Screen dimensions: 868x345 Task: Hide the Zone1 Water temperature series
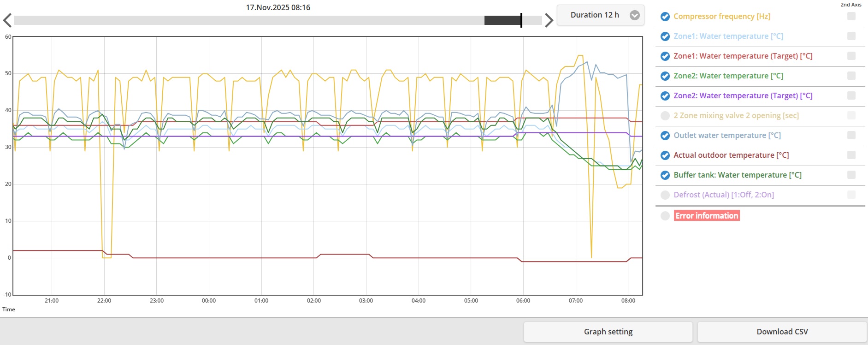(x=665, y=36)
